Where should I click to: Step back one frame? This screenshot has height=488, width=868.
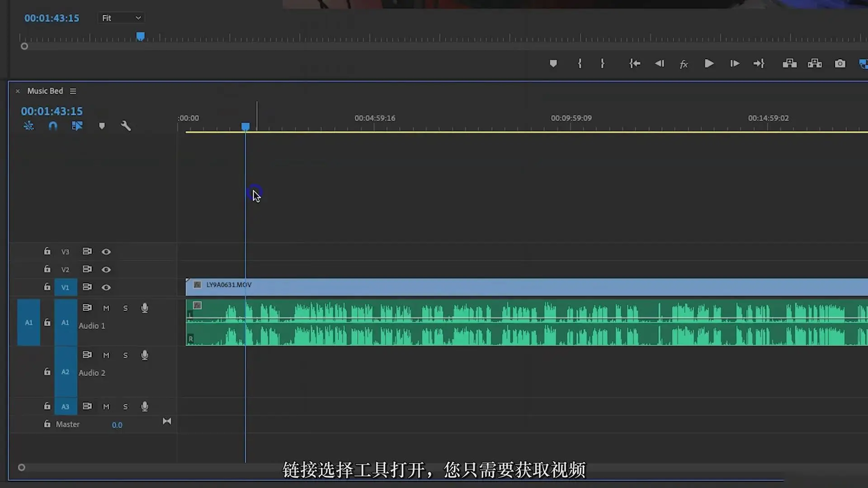(x=660, y=64)
